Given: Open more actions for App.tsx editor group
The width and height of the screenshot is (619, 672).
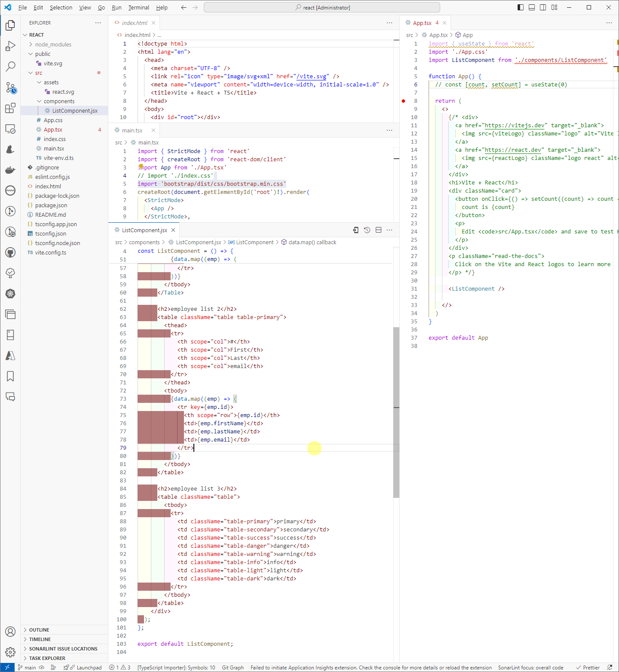Looking at the screenshot, I should [x=609, y=23].
